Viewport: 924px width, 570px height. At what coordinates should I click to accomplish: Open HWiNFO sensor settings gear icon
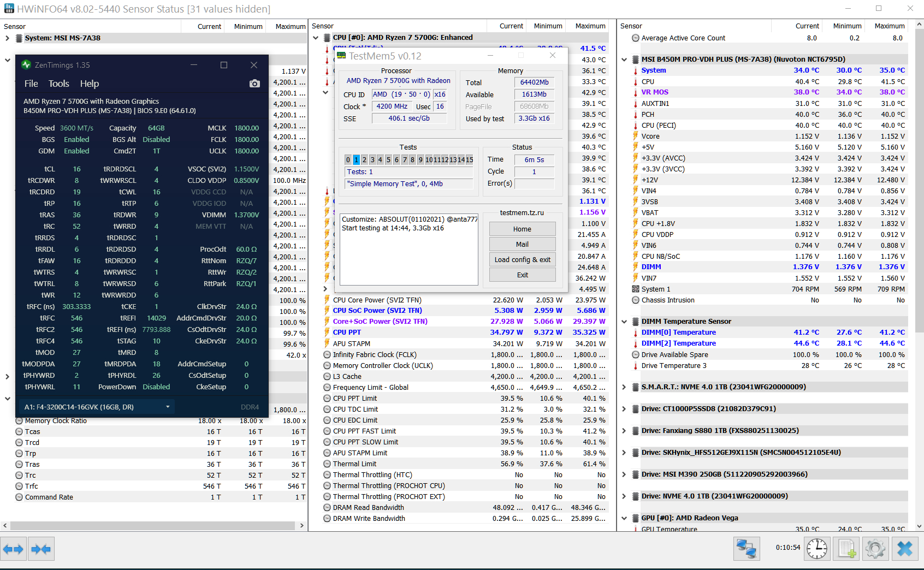[x=875, y=549]
